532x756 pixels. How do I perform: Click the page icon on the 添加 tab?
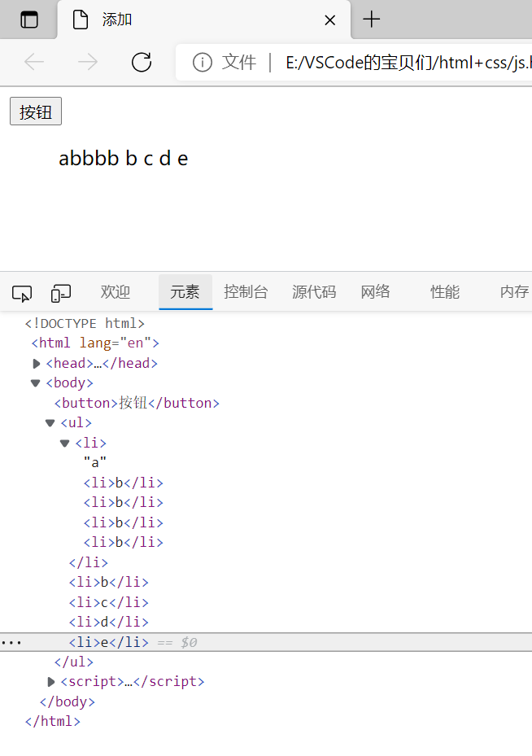pos(80,20)
